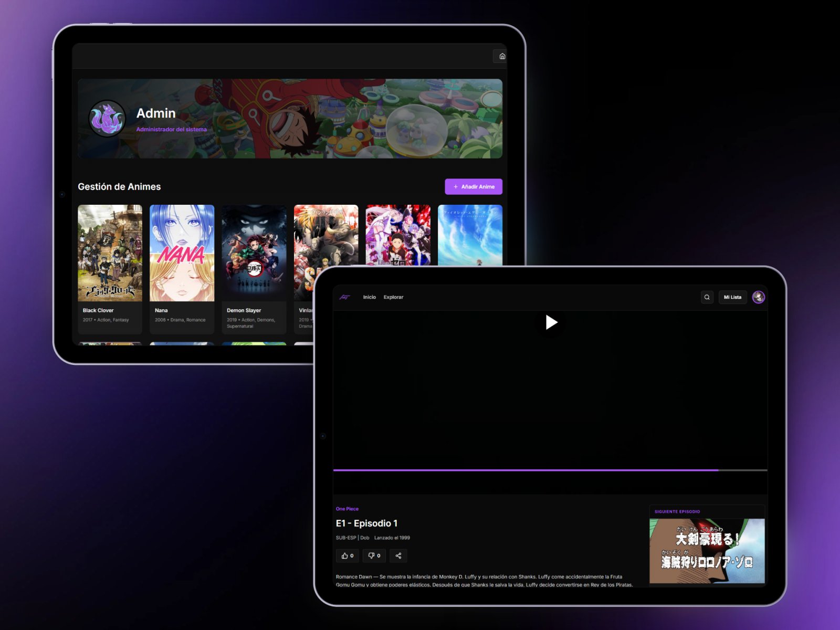Open the Explorar menu item

click(393, 297)
